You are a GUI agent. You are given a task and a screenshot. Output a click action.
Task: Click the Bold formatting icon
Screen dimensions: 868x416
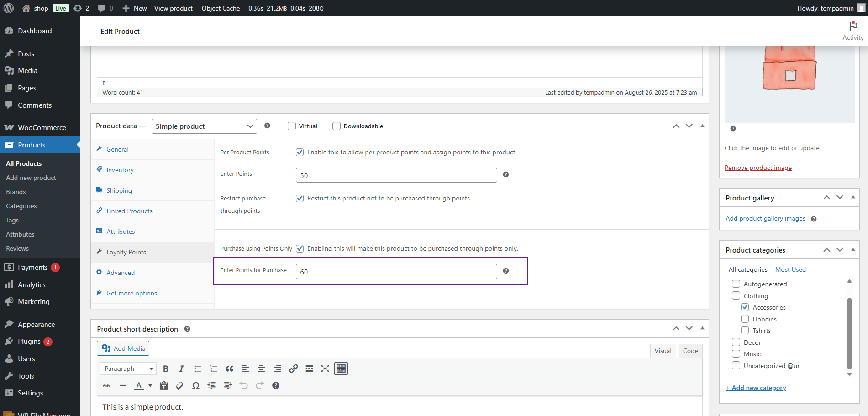coord(166,369)
